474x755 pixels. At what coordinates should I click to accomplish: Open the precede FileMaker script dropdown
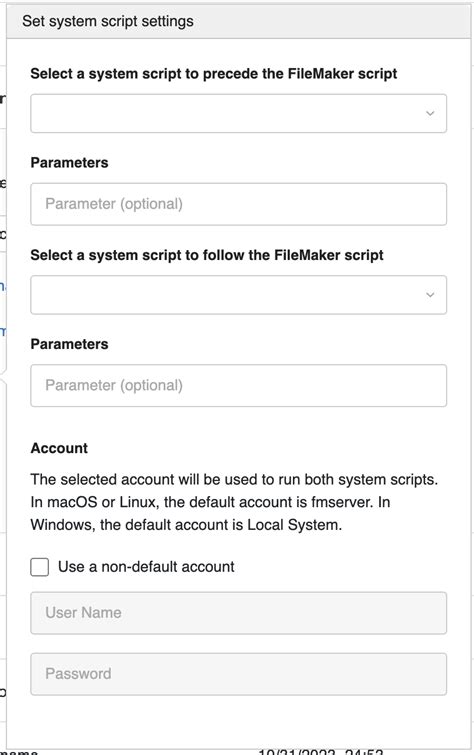pyautogui.click(x=238, y=114)
